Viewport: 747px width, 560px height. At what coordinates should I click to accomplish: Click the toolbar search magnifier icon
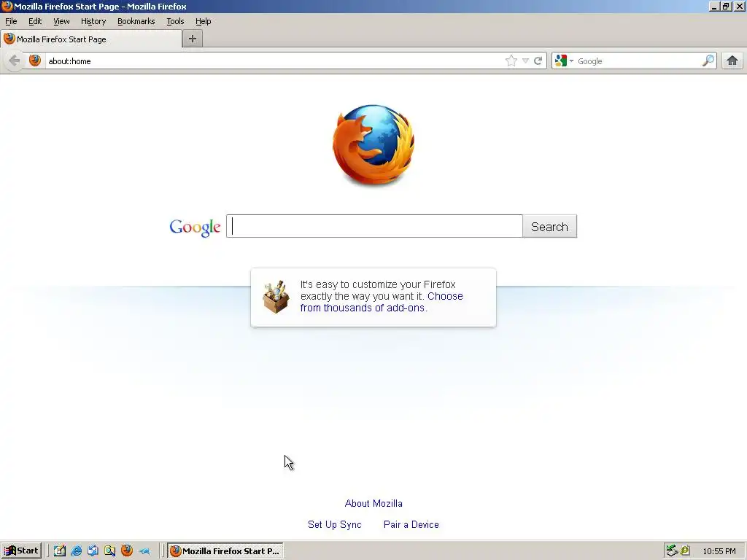(708, 61)
